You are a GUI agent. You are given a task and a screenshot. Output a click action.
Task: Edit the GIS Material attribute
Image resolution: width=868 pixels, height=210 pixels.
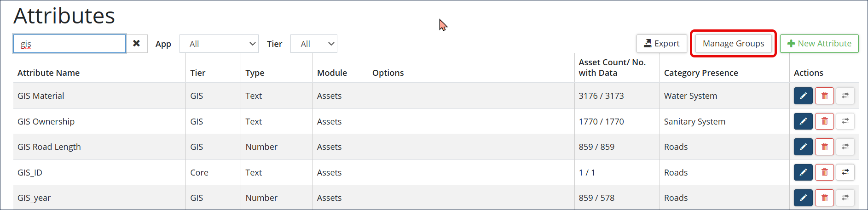pos(803,96)
